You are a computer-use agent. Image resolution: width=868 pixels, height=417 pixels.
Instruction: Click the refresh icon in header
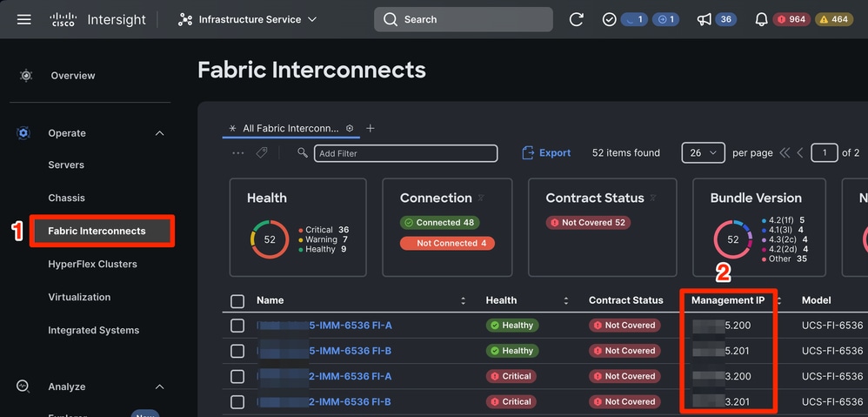click(x=577, y=19)
